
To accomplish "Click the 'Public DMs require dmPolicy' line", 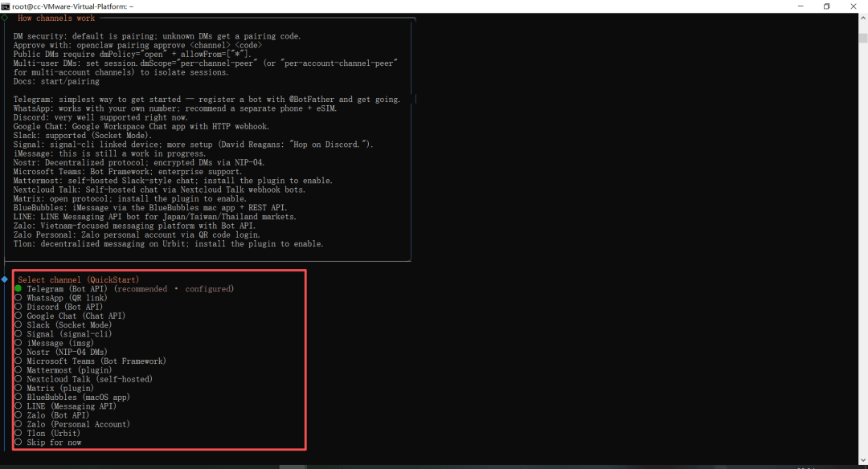I will coord(133,54).
